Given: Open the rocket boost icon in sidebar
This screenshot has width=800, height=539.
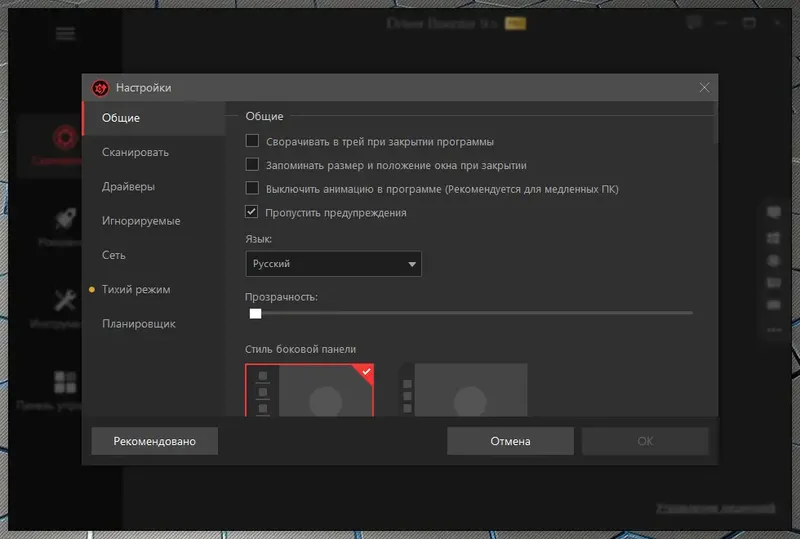Looking at the screenshot, I should (66, 219).
